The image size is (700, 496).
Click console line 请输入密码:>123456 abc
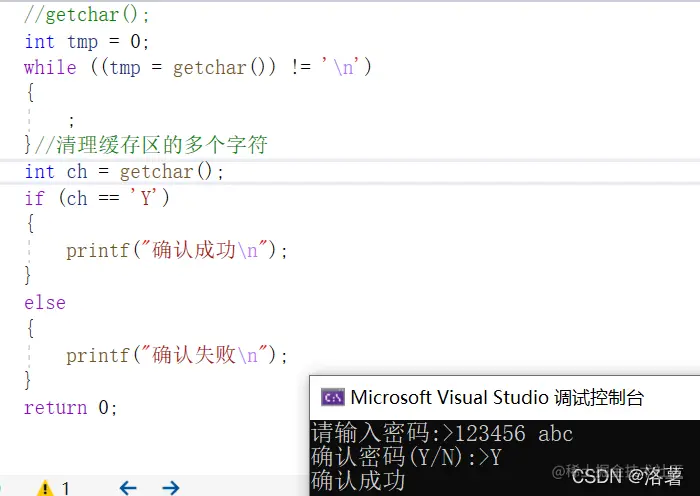click(442, 433)
